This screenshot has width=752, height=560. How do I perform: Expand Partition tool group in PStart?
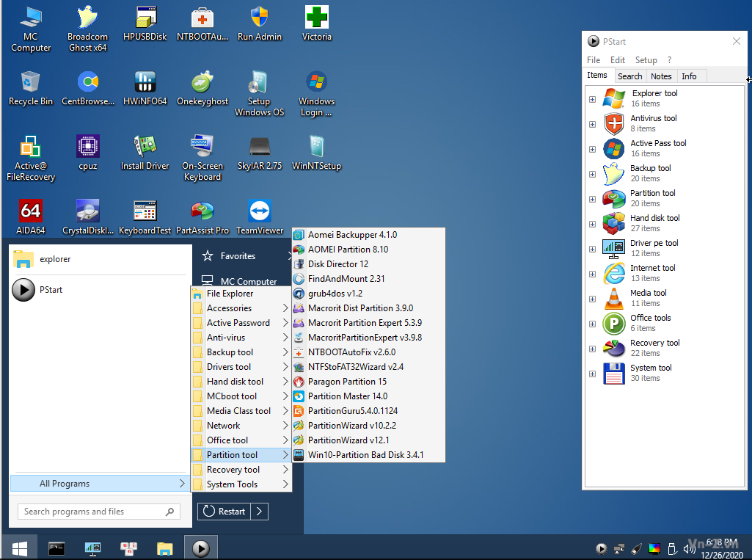tap(592, 199)
